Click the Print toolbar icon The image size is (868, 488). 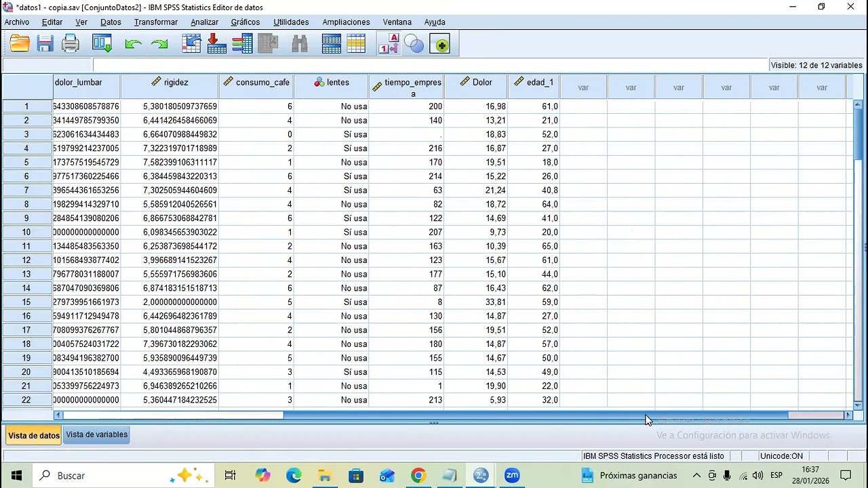[x=71, y=44]
